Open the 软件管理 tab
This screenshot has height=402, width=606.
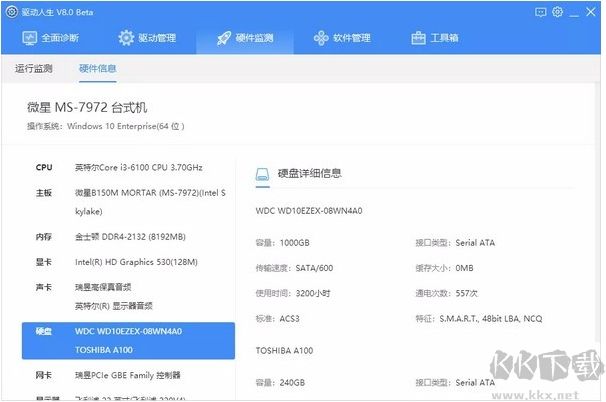click(x=342, y=38)
